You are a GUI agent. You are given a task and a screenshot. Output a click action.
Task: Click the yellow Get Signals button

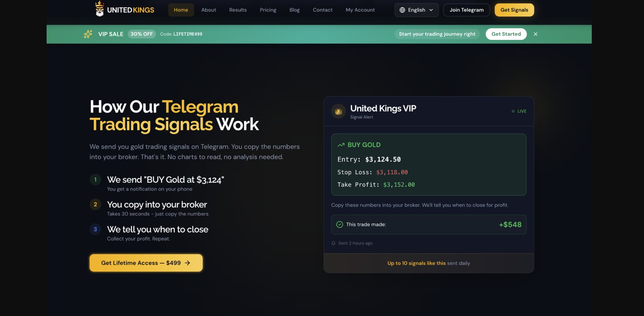coord(514,10)
